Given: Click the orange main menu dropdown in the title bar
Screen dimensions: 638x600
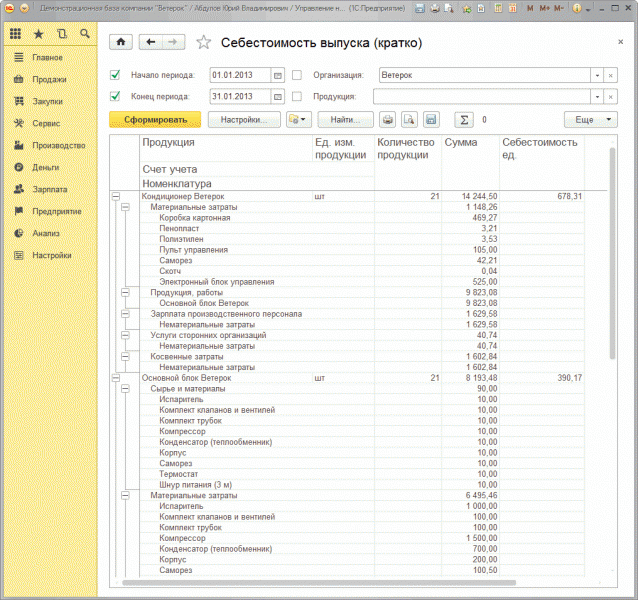Looking at the screenshot, I should pyautogui.click(x=24, y=8).
